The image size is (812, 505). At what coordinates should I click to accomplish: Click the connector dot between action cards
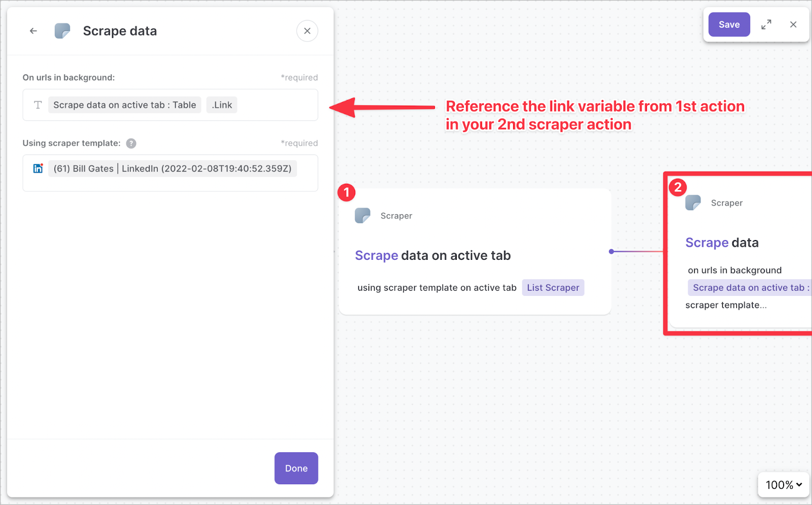[x=612, y=251]
